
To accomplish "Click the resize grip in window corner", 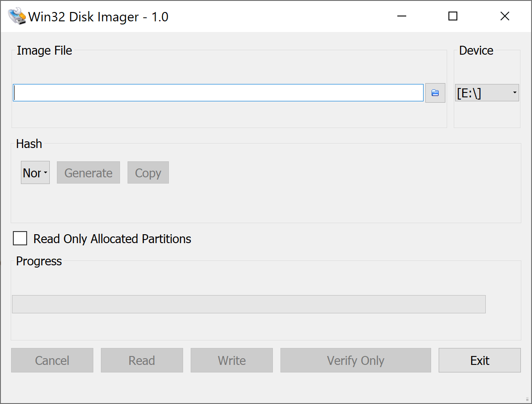I will click(x=527, y=399).
